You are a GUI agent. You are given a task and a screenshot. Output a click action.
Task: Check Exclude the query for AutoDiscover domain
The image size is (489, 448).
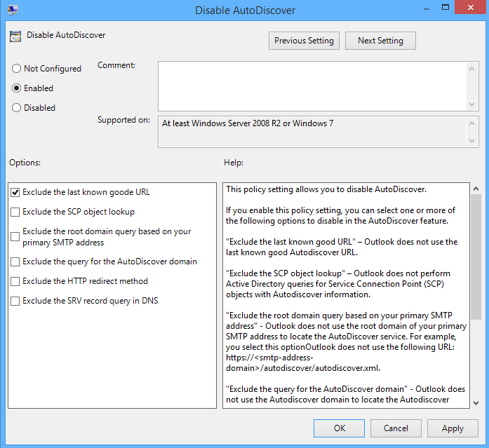click(15, 262)
